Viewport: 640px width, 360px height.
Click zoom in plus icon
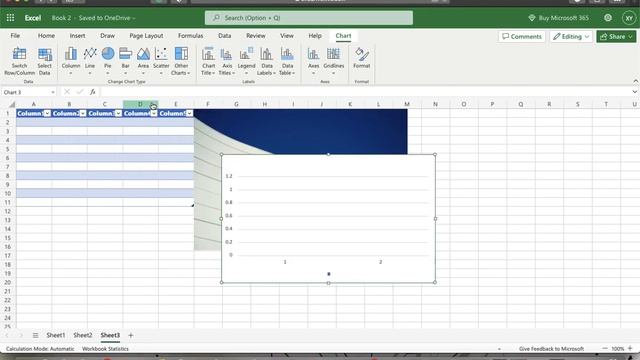click(630, 349)
